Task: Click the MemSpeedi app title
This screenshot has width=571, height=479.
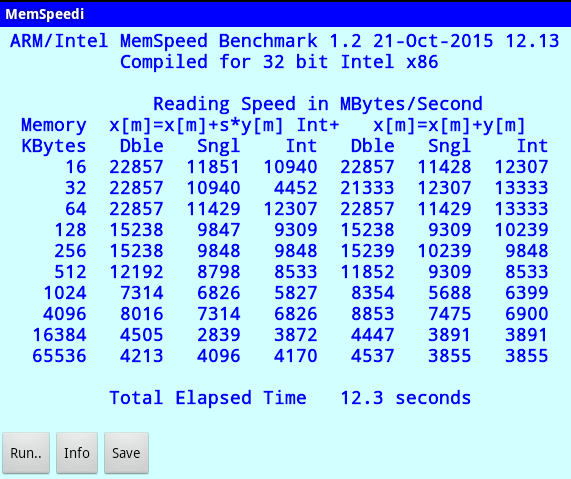Action: tap(44, 14)
